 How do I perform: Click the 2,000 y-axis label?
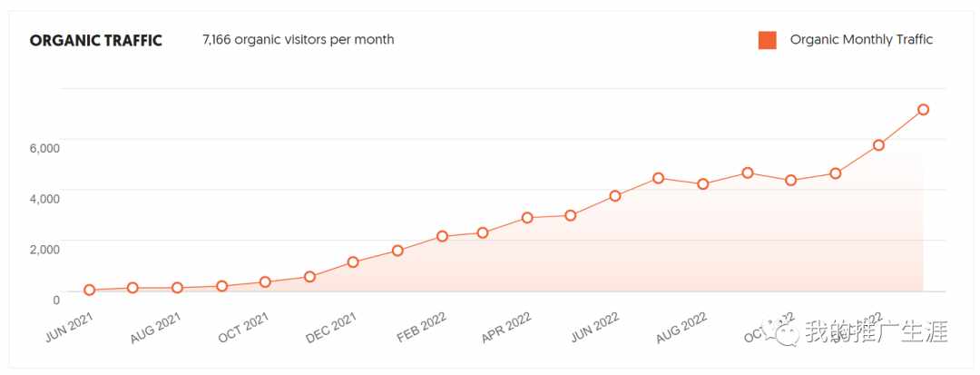[x=44, y=249]
